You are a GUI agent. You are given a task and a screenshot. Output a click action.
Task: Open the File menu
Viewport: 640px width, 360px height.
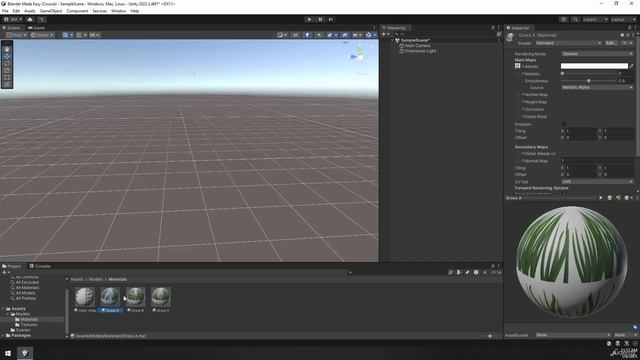(x=5, y=11)
